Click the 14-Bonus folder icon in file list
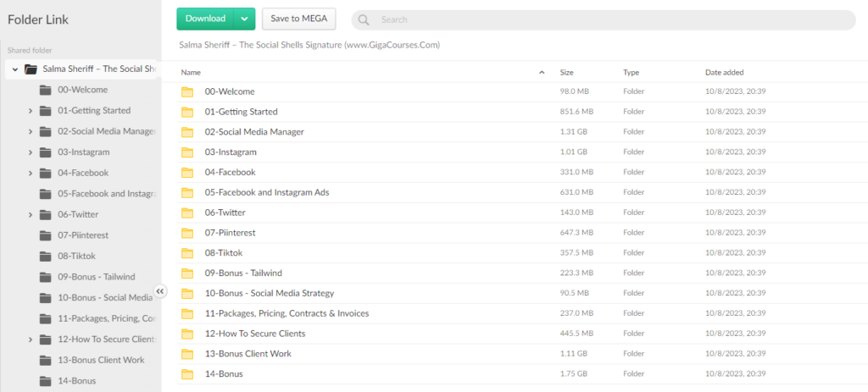The image size is (868, 392). [x=187, y=374]
